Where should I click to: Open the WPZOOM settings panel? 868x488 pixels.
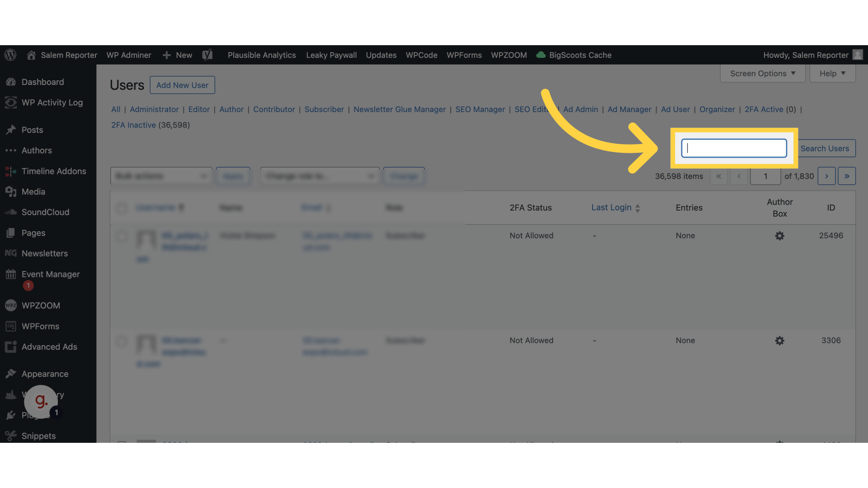pyautogui.click(x=41, y=305)
